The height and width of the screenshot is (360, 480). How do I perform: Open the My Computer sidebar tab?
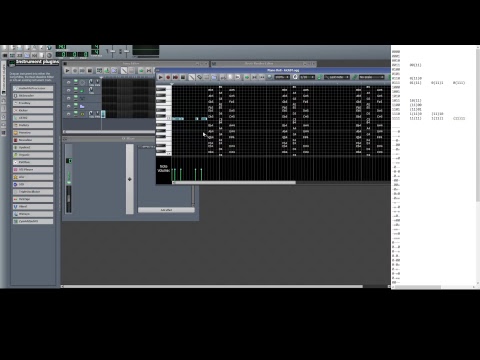[4, 133]
